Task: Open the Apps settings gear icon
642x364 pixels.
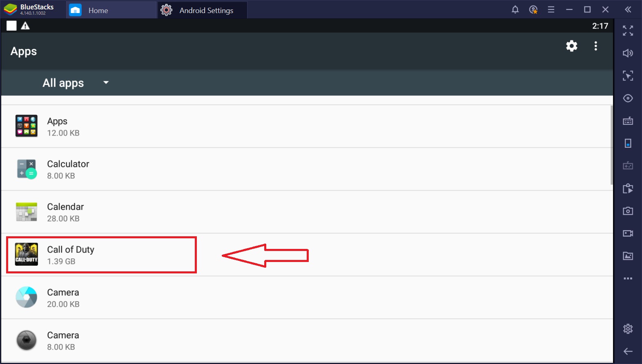Action: click(x=571, y=46)
